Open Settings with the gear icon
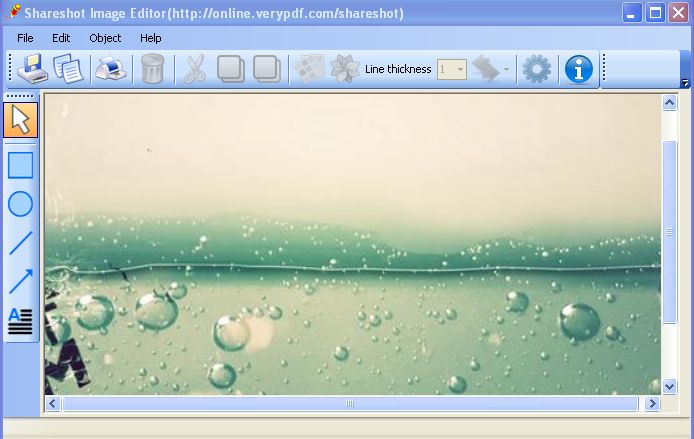 pyautogui.click(x=537, y=69)
